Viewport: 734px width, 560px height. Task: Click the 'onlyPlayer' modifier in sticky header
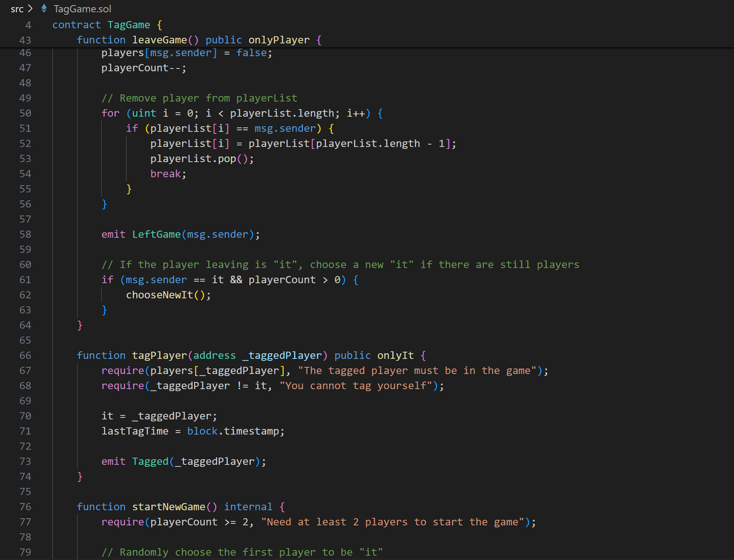pyautogui.click(x=279, y=40)
